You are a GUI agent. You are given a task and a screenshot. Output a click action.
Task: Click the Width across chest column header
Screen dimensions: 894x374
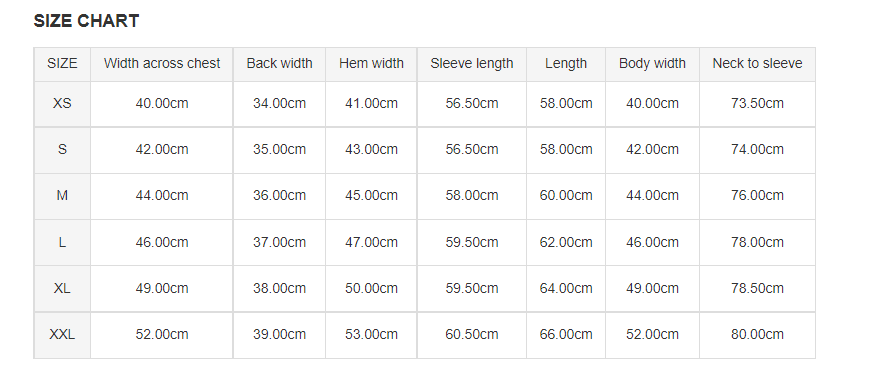(162, 63)
